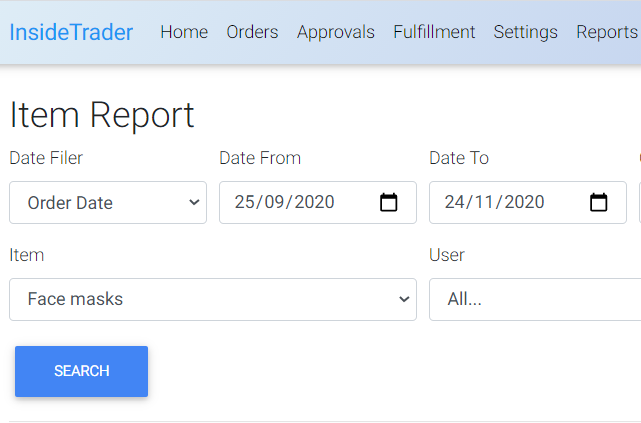Click the Date From field label
The width and height of the screenshot is (641, 423).
(260, 158)
